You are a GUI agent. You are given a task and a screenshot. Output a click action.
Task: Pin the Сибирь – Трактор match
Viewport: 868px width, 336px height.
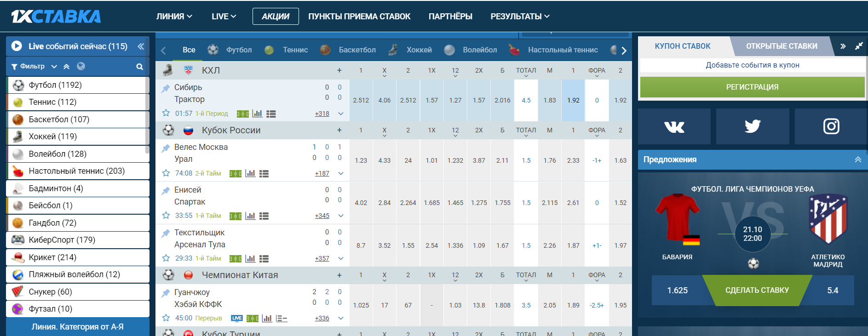pyautogui.click(x=166, y=88)
